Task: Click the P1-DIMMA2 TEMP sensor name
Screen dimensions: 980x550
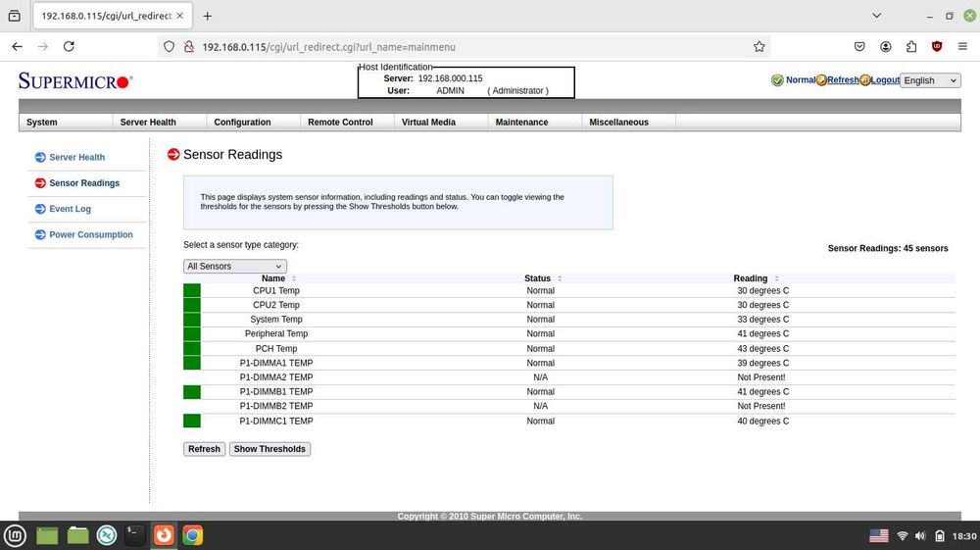Action: tap(276, 377)
